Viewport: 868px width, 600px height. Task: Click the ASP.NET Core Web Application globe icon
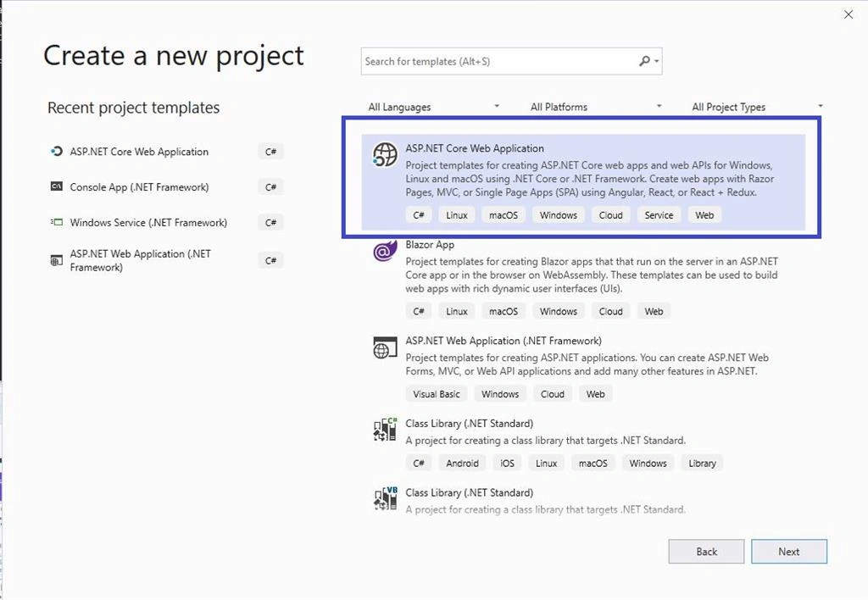tap(385, 154)
